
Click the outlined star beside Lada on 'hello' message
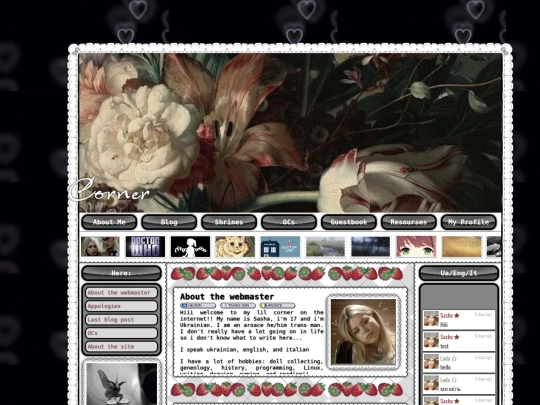454,359
